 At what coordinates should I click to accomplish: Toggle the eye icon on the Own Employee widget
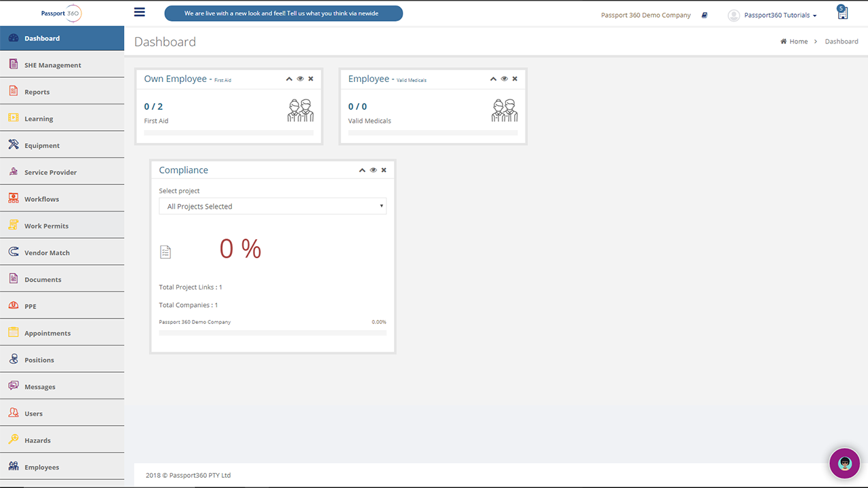pyautogui.click(x=300, y=79)
